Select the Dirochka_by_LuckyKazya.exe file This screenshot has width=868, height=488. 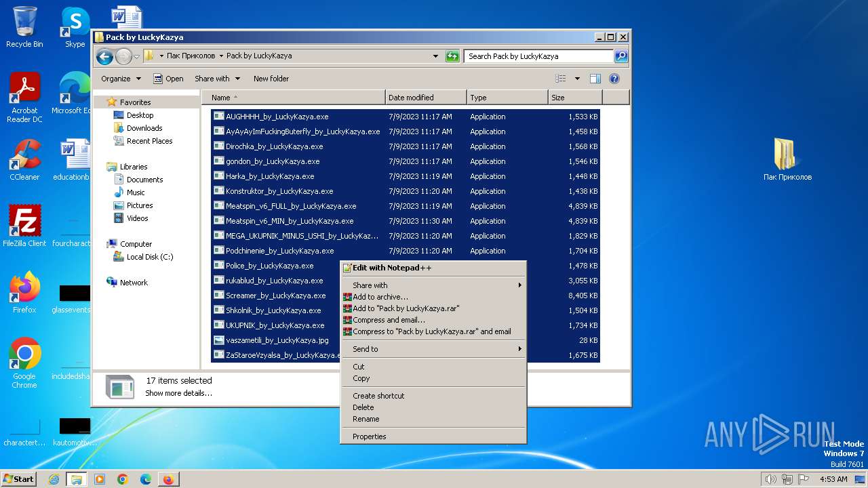point(405,146)
